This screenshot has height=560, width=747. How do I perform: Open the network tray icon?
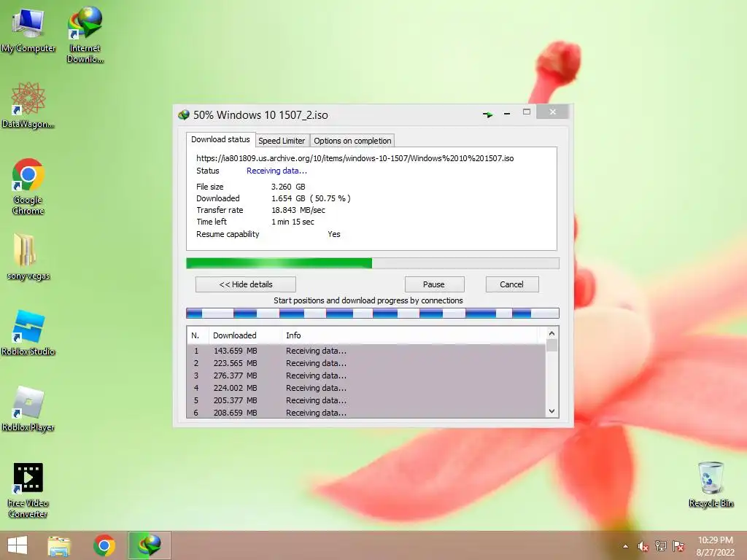pos(661,546)
